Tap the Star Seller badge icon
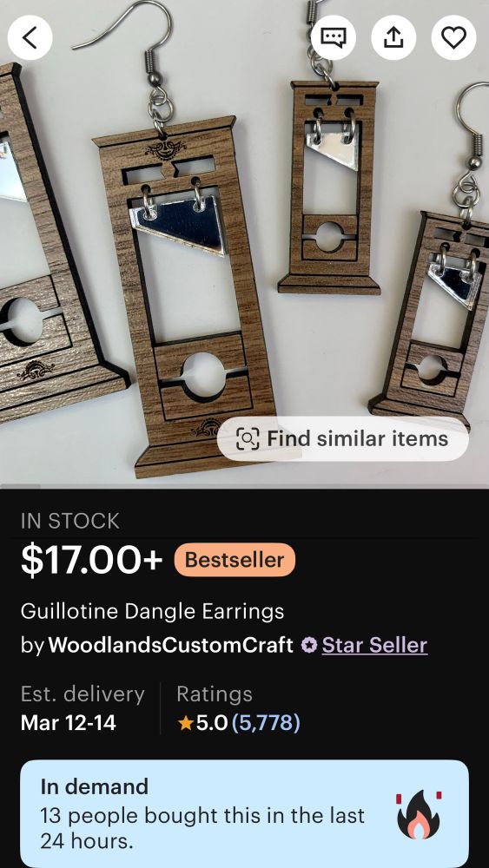The image size is (489, 868). (309, 645)
